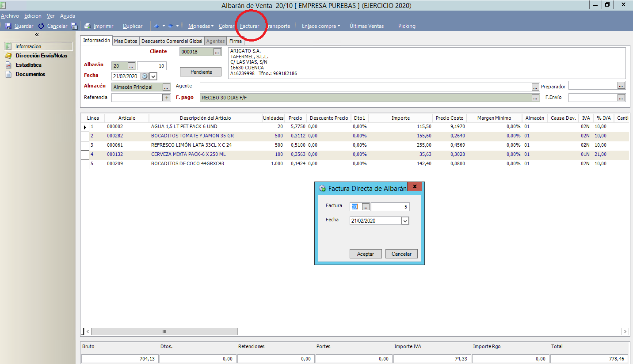Image resolution: width=633 pixels, height=364 pixels.
Task: Close the Factura Directa de Albarán dialog
Action: pos(415,186)
